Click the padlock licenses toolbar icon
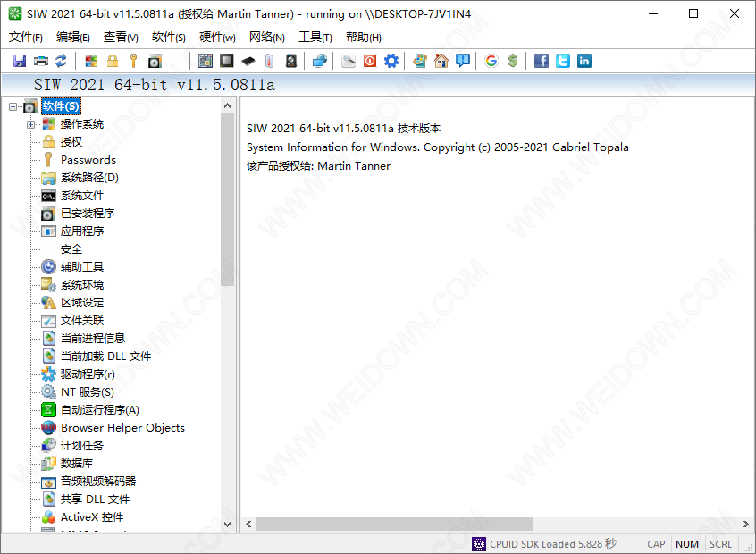Screen dimensions: 756x554 tap(113, 61)
